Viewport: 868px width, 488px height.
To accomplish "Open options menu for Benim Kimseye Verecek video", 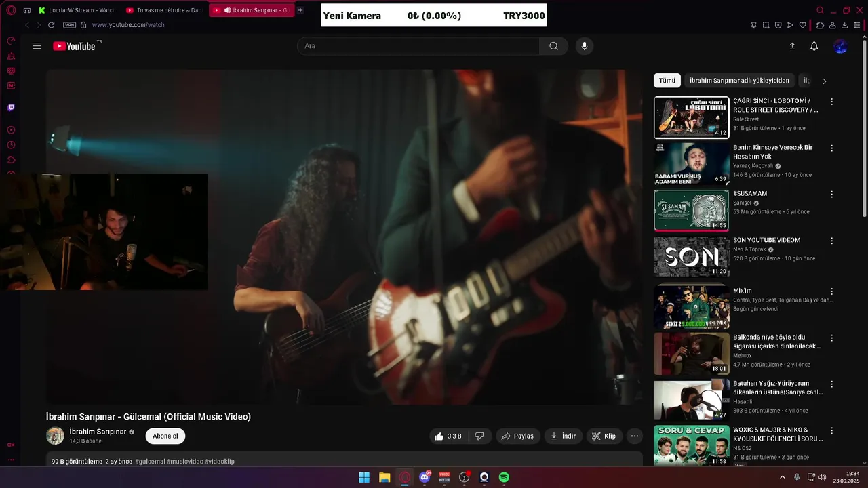I will 832,148.
